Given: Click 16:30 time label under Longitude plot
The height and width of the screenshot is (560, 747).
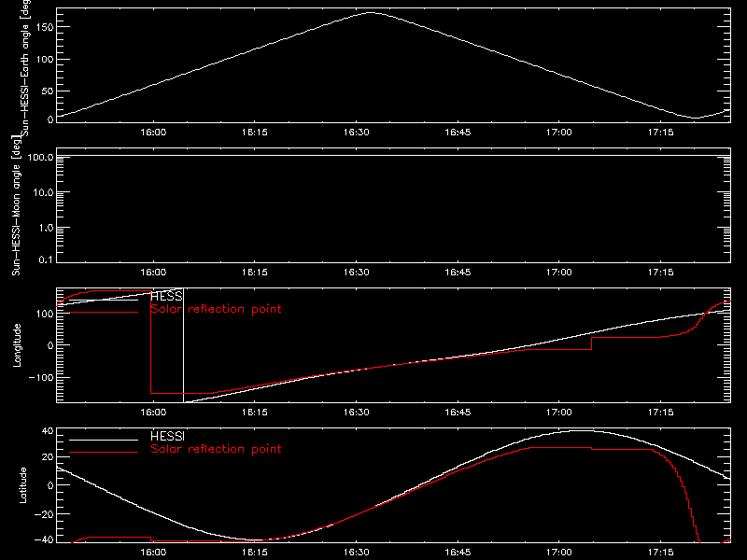Looking at the screenshot, I should [x=357, y=413].
